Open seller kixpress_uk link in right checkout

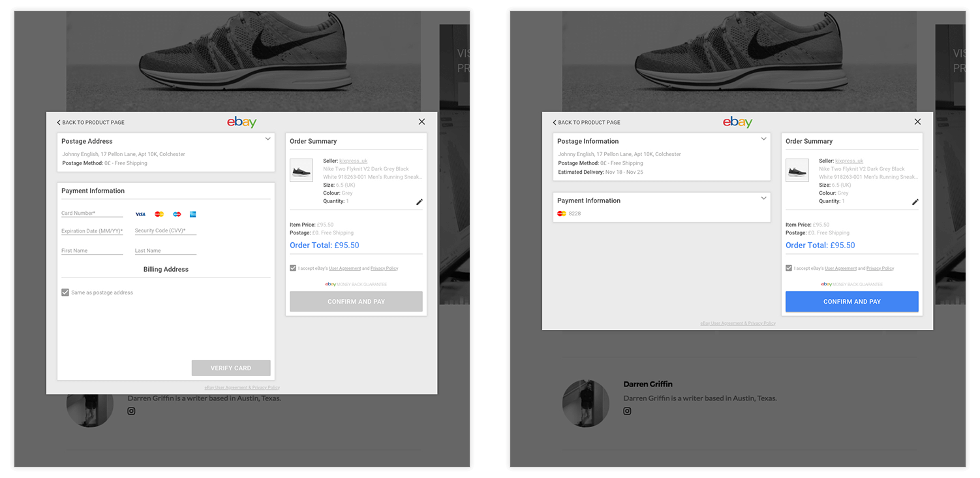click(x=850, y=161)
